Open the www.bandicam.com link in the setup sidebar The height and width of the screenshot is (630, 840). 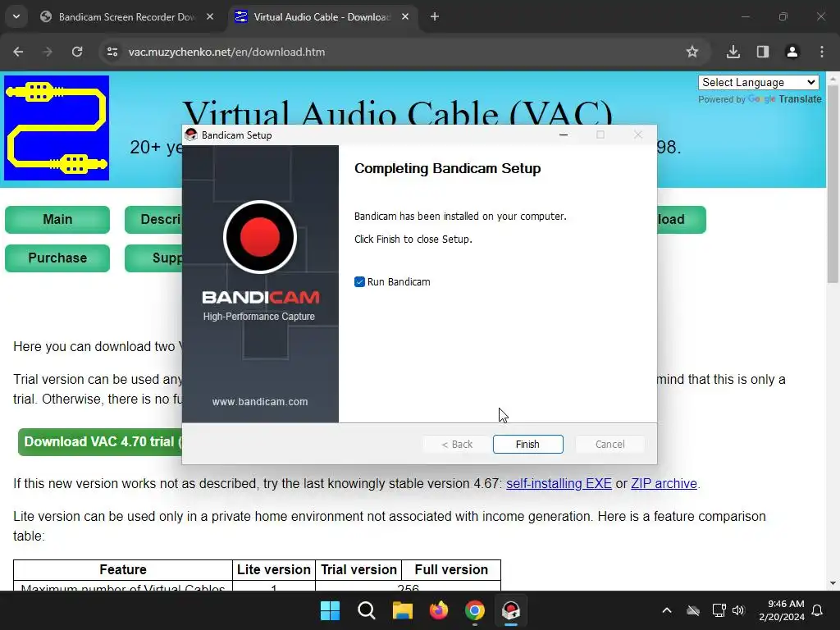(x=260, y=401)
